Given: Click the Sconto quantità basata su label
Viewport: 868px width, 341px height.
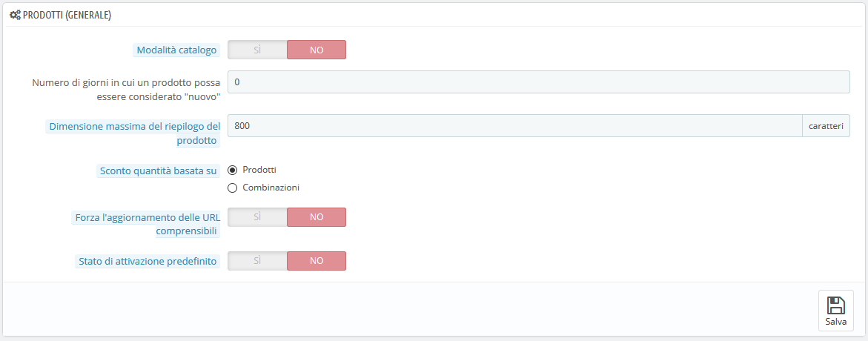Looking at the screenshot, I should [158, 170].
